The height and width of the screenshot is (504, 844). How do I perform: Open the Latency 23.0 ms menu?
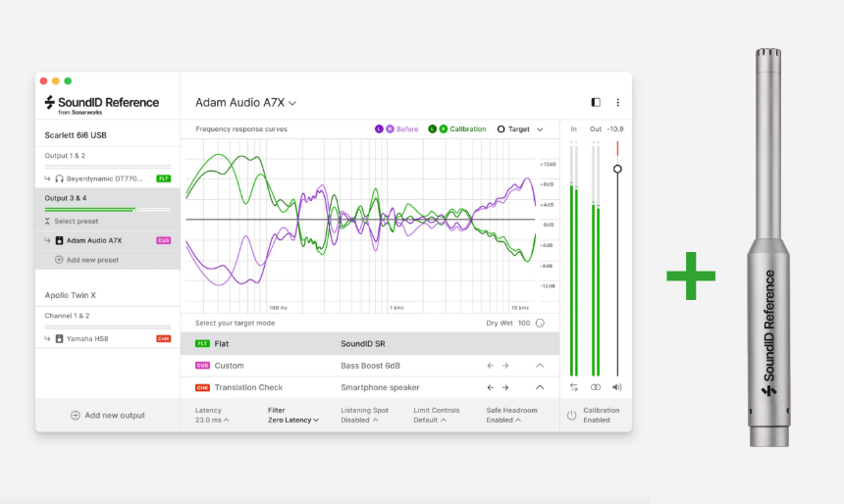(x=212, y=415)
